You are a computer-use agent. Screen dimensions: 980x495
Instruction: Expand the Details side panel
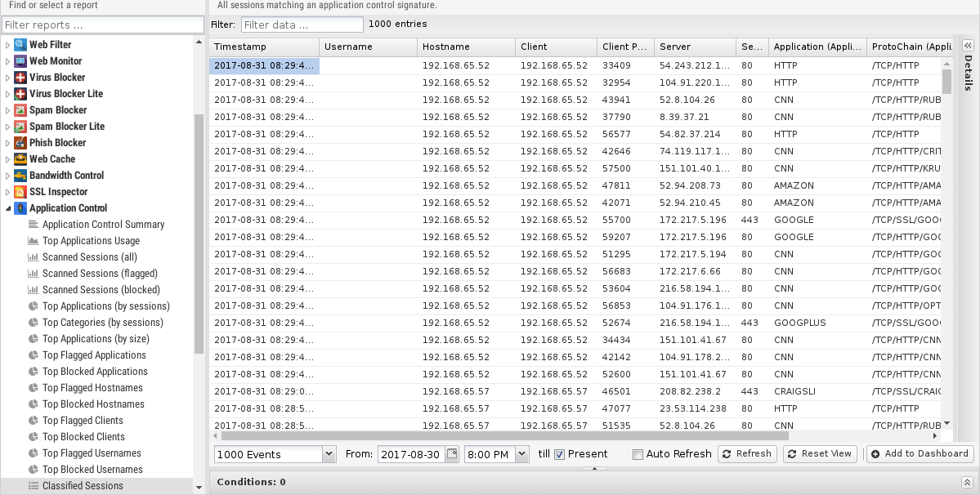coord(968,46)
